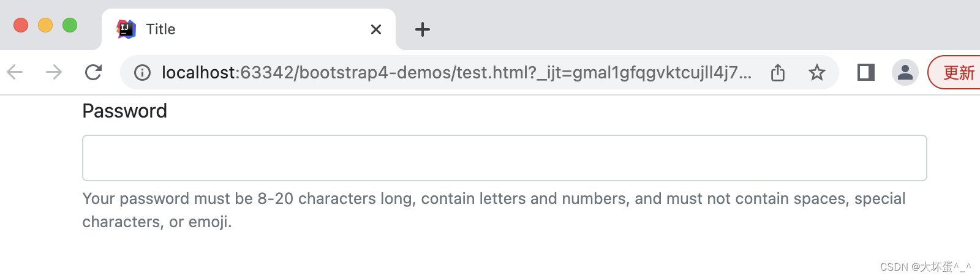This screenshot has width=980, height=278.
Task: Click the browser back arrow
Action: point(15,72)
